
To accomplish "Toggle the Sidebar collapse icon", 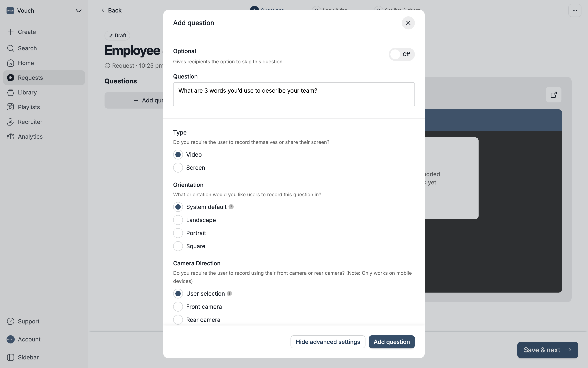I will [x=10, y=357].
